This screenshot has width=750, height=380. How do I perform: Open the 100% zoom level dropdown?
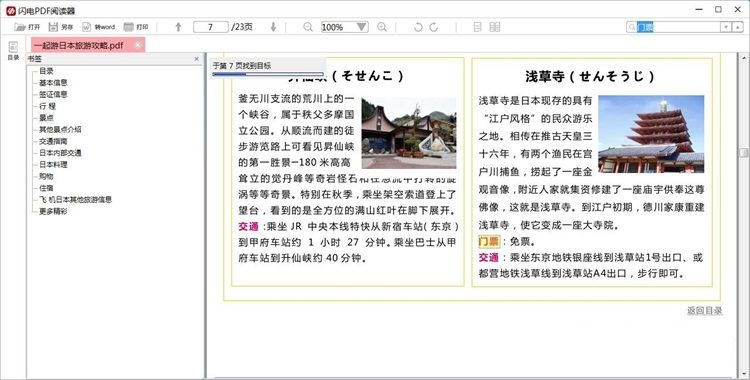click(x=362, y=27)
